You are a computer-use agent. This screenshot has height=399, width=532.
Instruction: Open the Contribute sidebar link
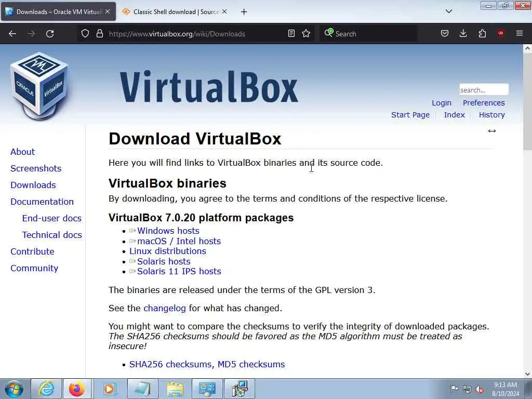click(32, 251)
